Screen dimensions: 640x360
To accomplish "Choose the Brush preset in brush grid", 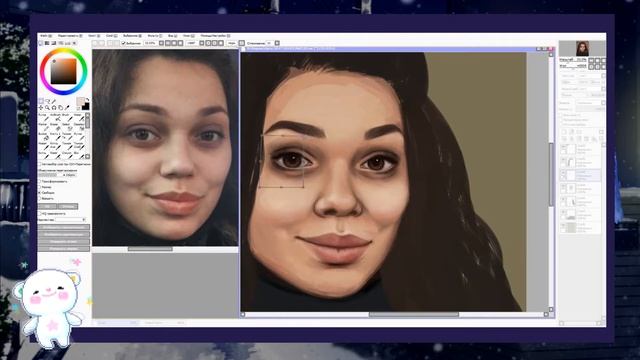I will (x=69, y=118).
